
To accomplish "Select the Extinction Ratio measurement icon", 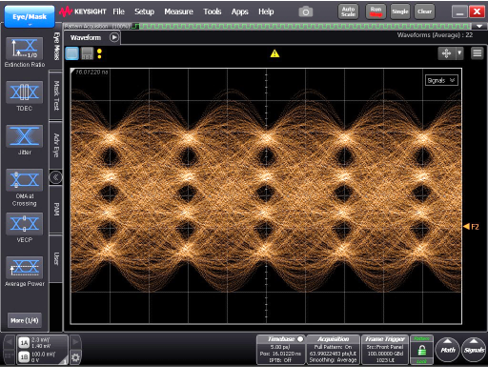I will tap(25, 49).
